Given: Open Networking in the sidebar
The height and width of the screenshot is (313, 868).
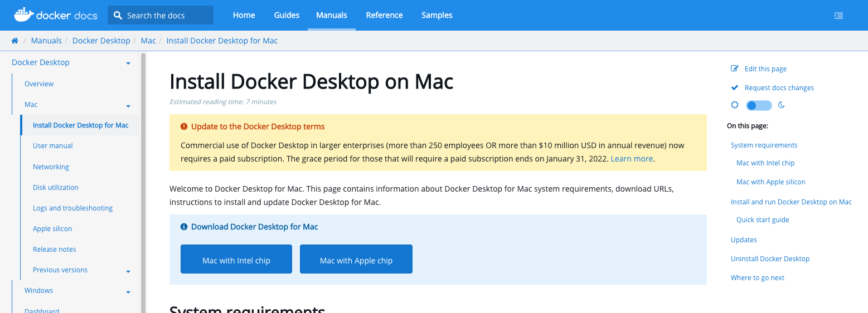Looking at the screenshot, I should point(51,167).
